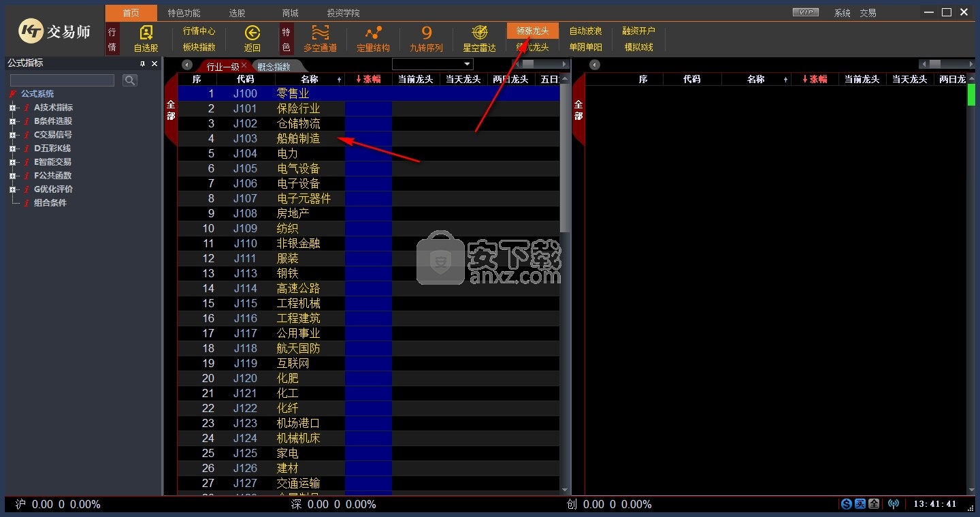This screenshot has width=980, height=517.
Task: Select the 航天国防 row J118
Action: point(369,348)
